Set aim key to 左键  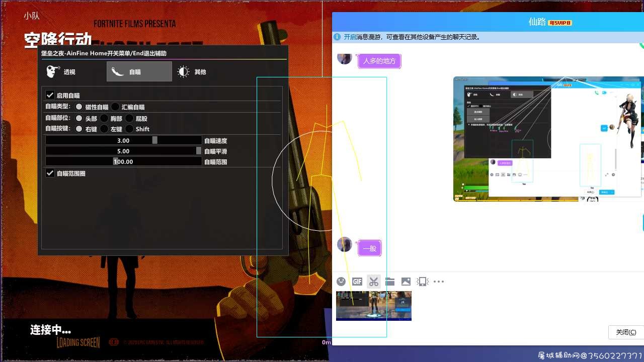pyautogui.click(x=104, y=129)
